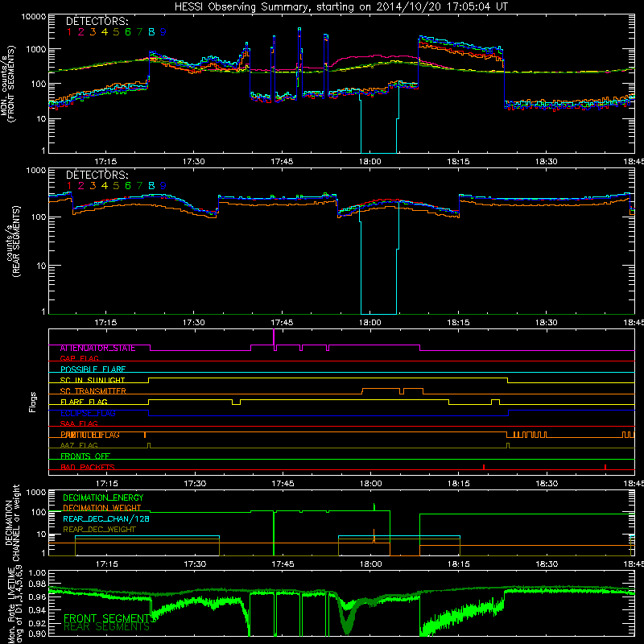
Task: Click the BAD_PACKETS flag label
Action: 88,467
